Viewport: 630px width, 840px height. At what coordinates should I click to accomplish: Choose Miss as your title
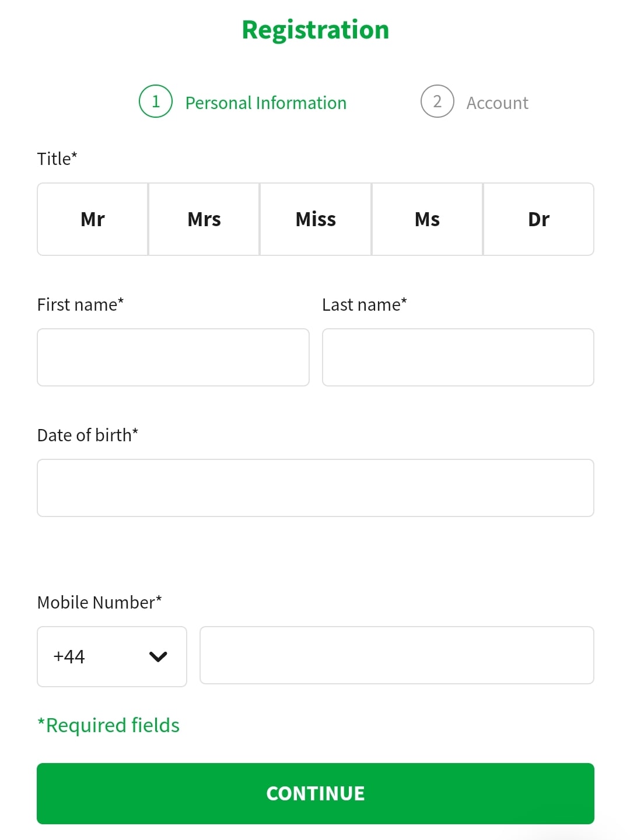[x=315, y=219]
